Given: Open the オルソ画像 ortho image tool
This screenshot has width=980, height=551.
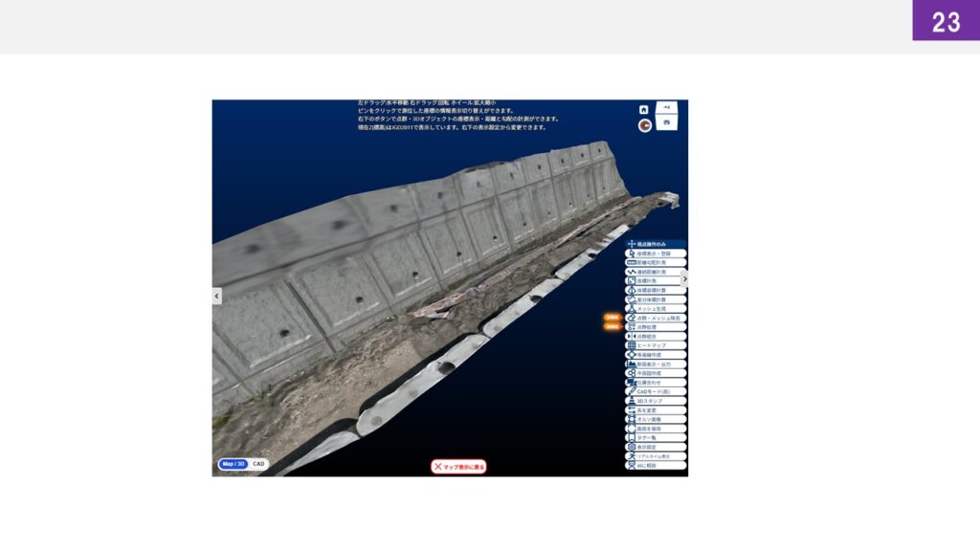Looking at the screenshot, I should tap(656, 419).
